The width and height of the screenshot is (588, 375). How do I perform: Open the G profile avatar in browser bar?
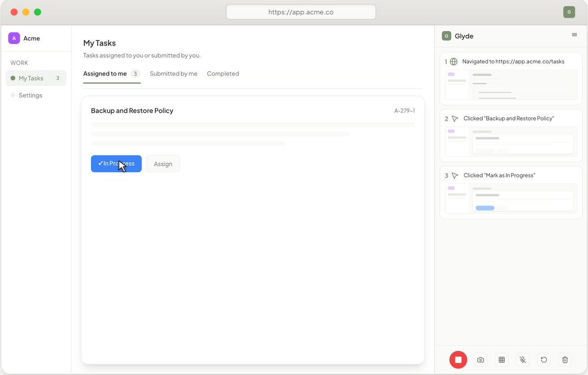(569, 12)
